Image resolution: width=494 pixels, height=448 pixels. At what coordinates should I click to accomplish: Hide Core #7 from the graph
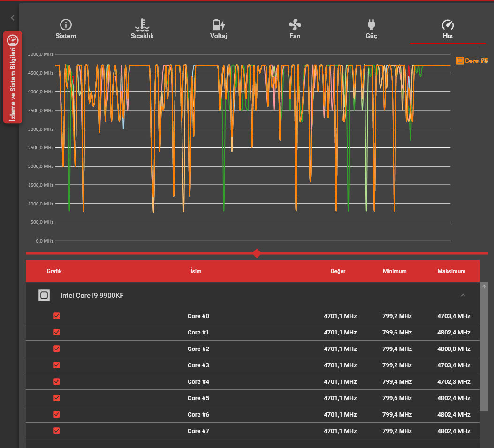[57, 430]
